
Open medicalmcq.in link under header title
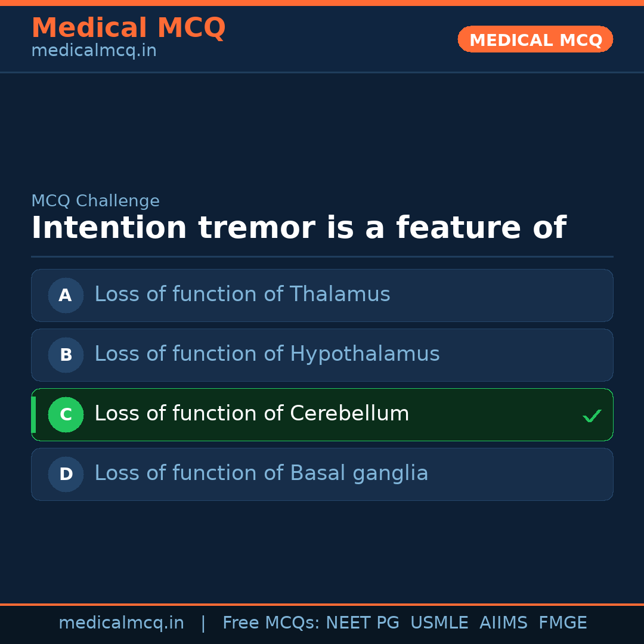(x=94, y=51)
